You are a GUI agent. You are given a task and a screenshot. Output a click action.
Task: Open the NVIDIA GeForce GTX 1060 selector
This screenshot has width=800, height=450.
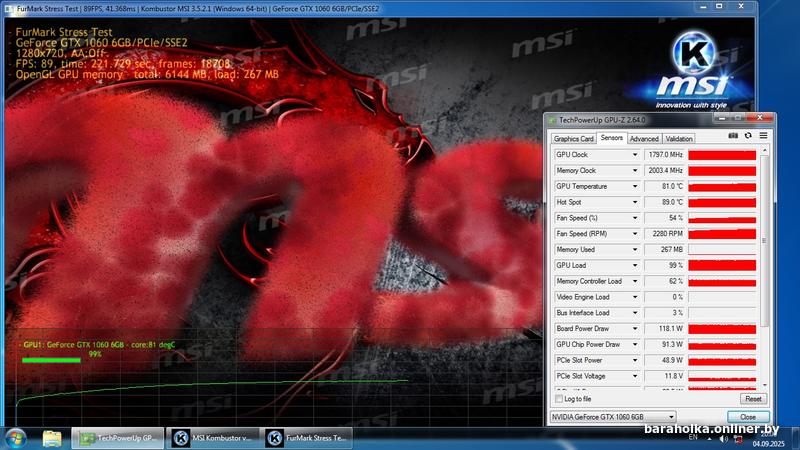[613, 416]
